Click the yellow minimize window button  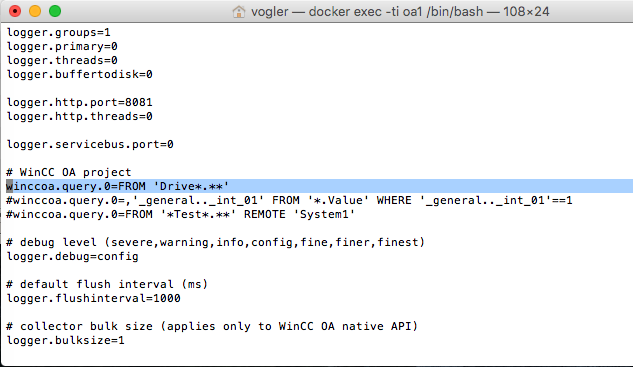coord(35,11)
